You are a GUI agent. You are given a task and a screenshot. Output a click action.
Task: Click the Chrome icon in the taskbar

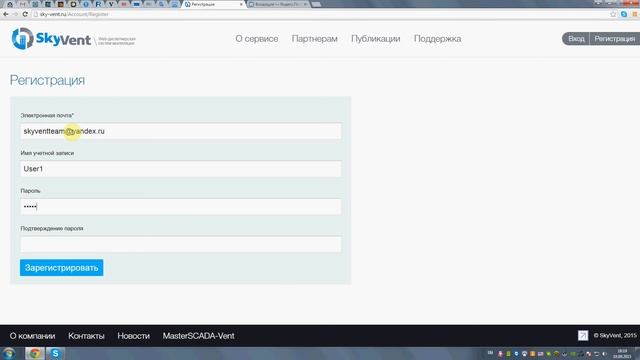pyautogui.click(x=34, y=353)
